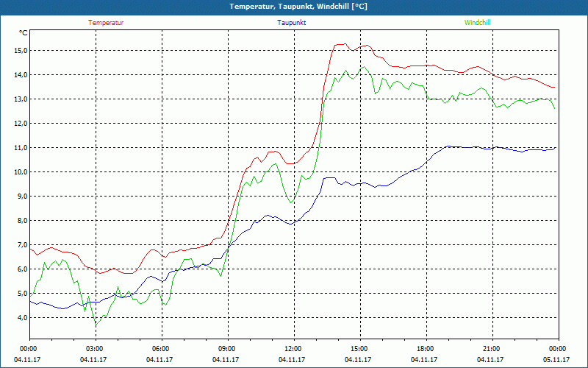Click the 03:00 time label
Image resolution: width=588 pixels, height=368 pixels.
click(96, 349)
